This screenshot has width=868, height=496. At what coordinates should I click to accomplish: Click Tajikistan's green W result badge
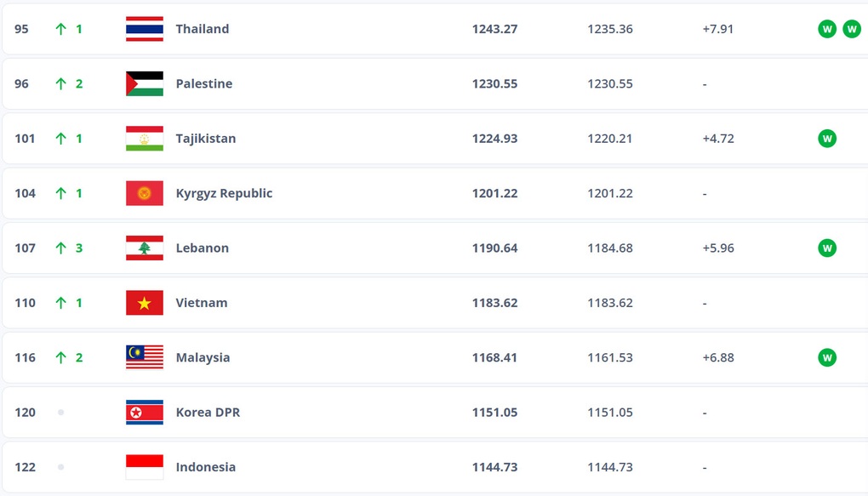pyautogui.click(x=826, y=138)
